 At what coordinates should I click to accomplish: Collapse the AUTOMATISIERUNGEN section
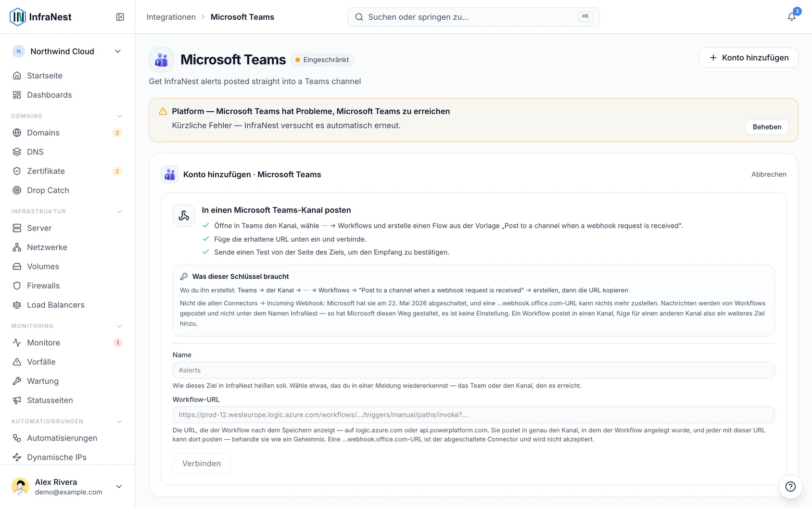click(119, 421)
